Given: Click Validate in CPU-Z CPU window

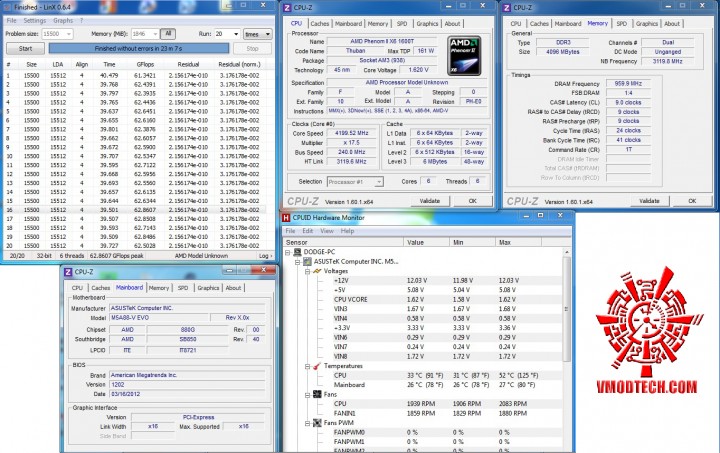Looking at the screenshot, I should (x=429, y=201).
